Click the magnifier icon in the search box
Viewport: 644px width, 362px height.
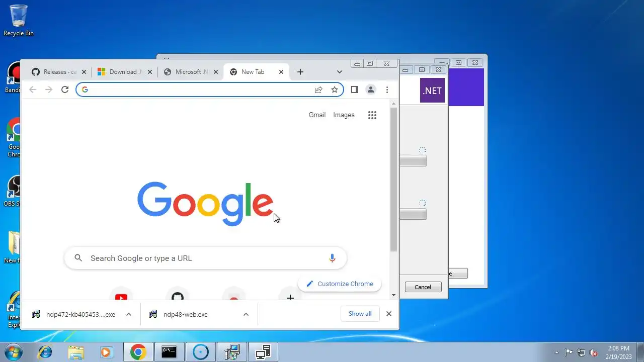pyautogui.click(x=78, y=258)
